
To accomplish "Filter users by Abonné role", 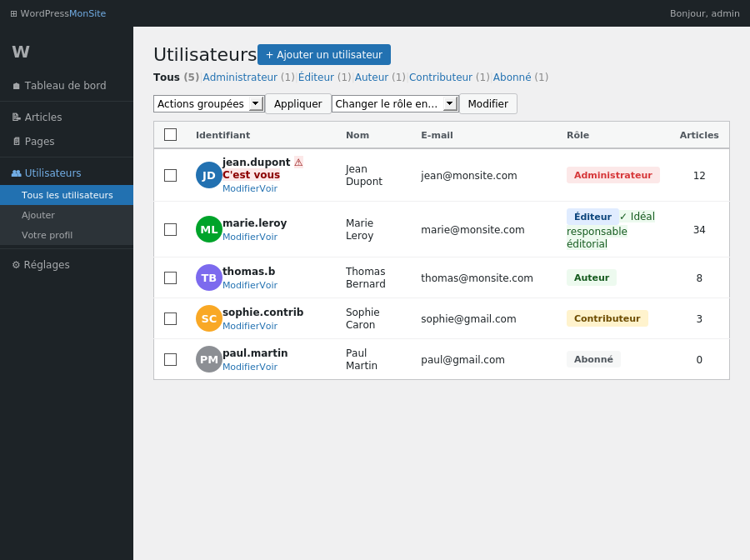I will [512, 77].
